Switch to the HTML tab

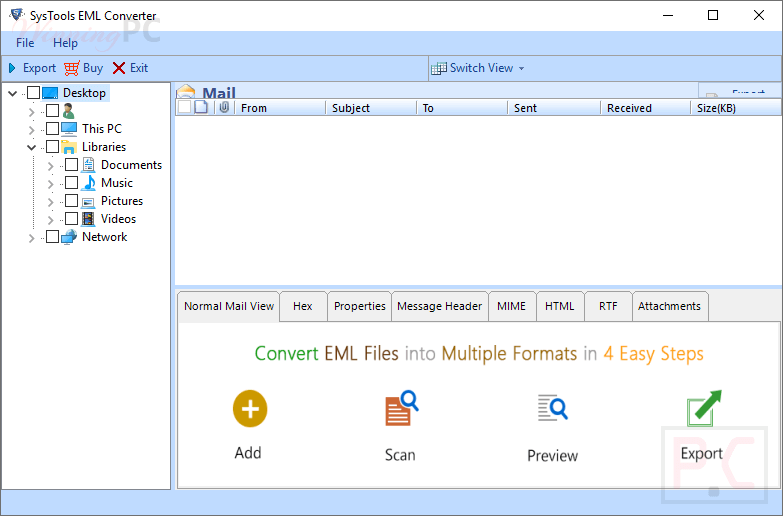(x=559, y=306)
